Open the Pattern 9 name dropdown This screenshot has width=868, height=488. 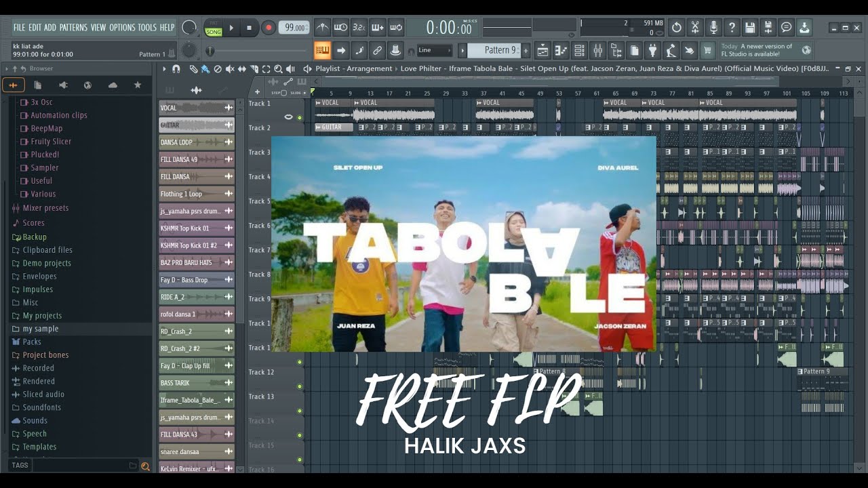(x=494, y=50)
